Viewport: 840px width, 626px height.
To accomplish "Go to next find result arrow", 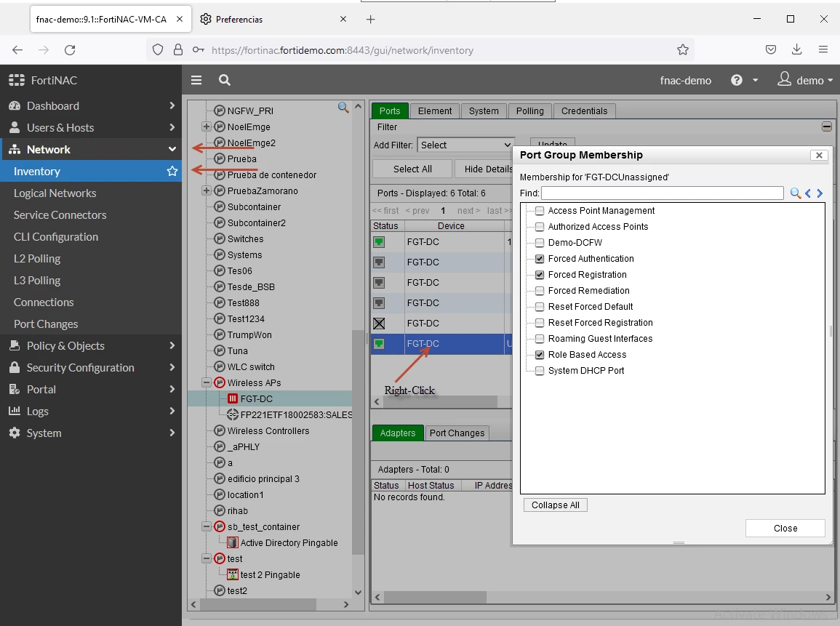I will point(820,193).
